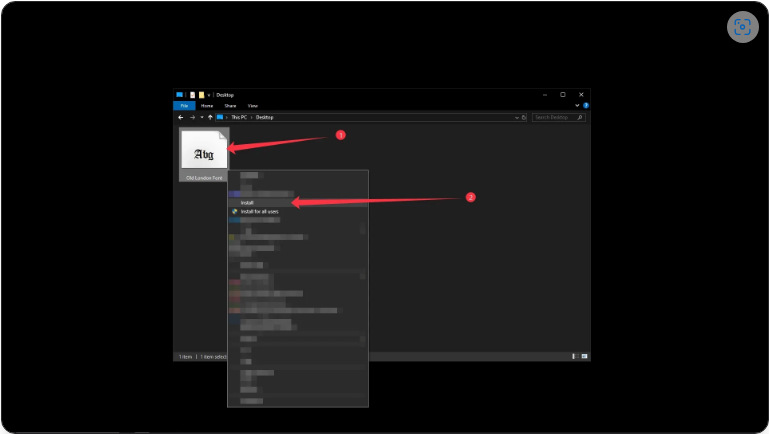
Task: Refresh the Desktop folder view
Action: (x=523, y=117)
